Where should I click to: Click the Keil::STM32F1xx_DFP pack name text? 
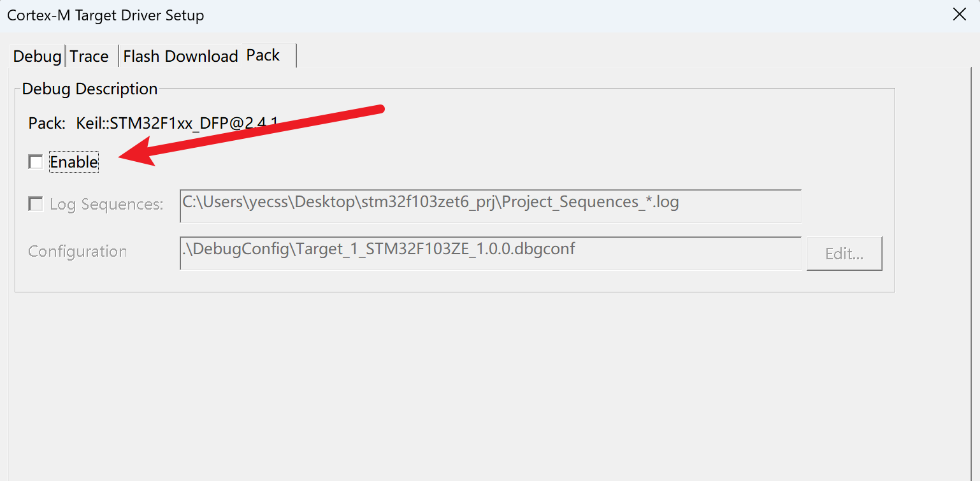172,123
